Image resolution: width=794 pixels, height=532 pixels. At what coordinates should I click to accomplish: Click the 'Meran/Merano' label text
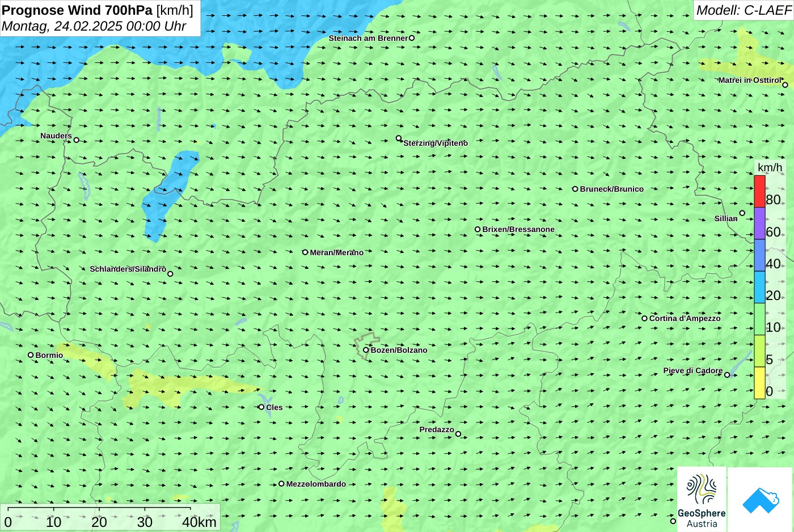click(x=337, y=252)
